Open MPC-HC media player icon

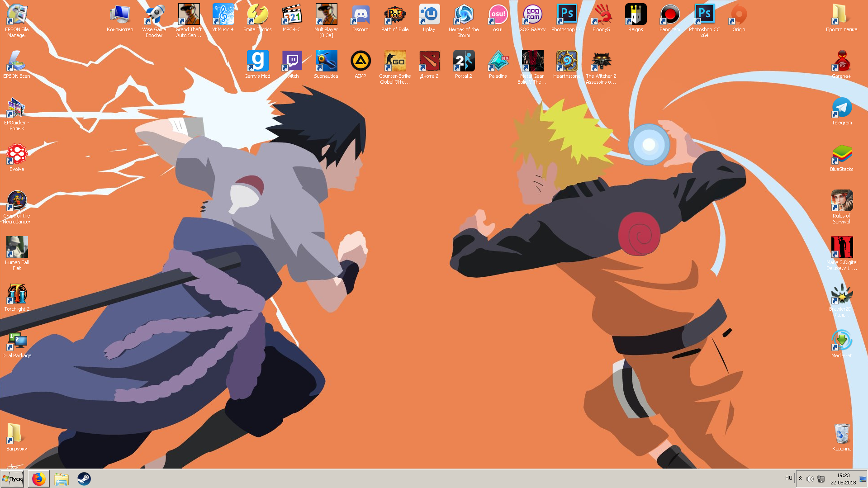pyautogui.click(x=292, y=18)
